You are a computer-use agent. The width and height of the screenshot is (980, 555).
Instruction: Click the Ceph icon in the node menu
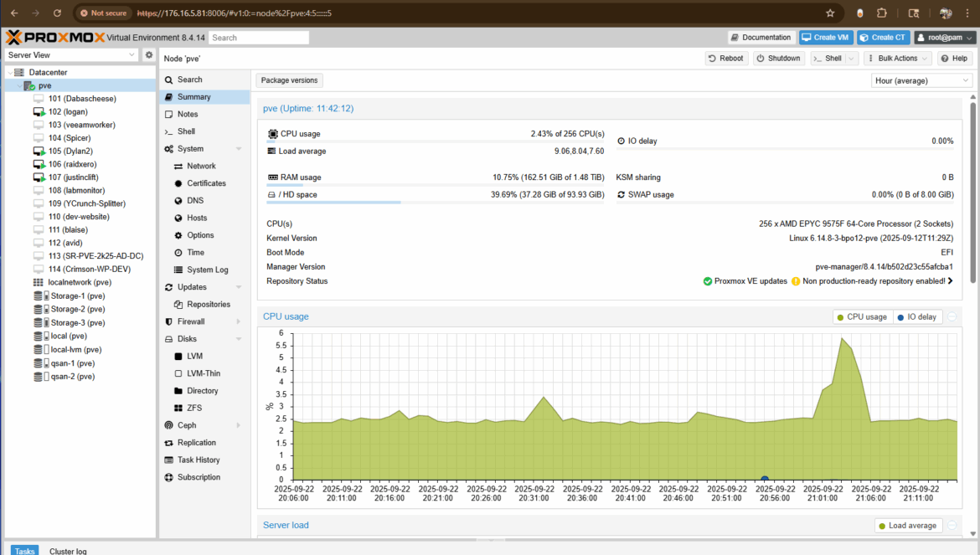pyautogui.click(x=169, y=425)
